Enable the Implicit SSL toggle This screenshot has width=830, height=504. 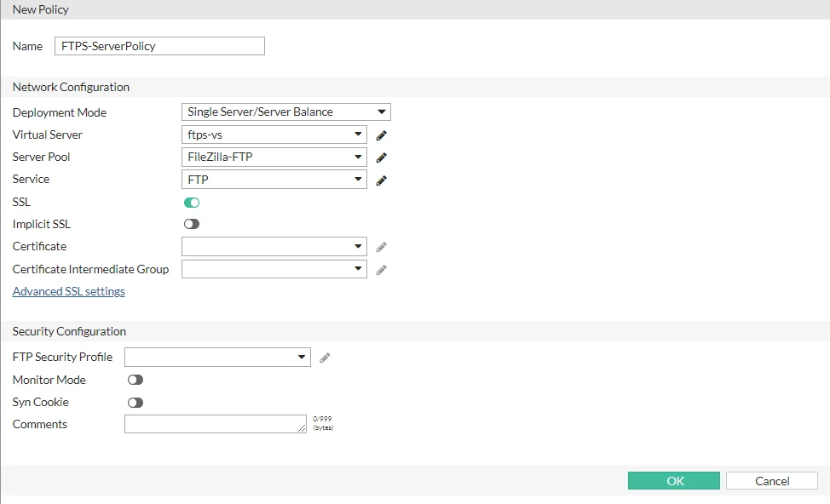pyautogui.click(x=192, y=224)
